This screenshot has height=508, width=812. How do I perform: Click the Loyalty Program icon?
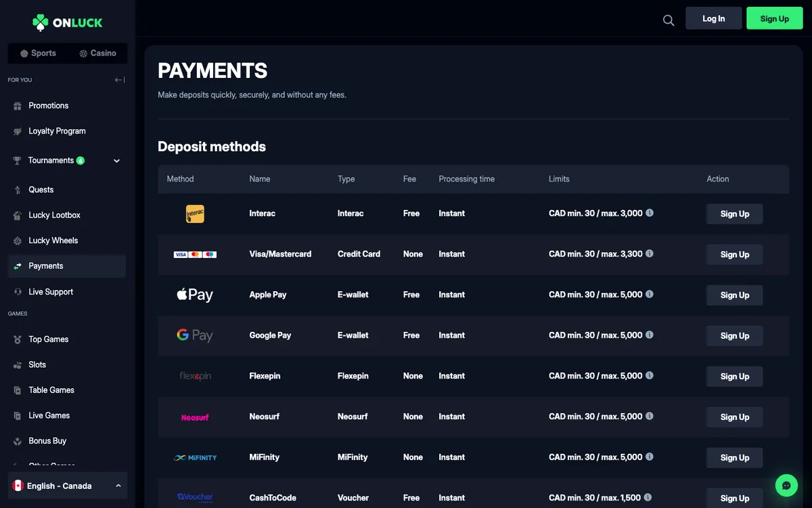[18, 131]
